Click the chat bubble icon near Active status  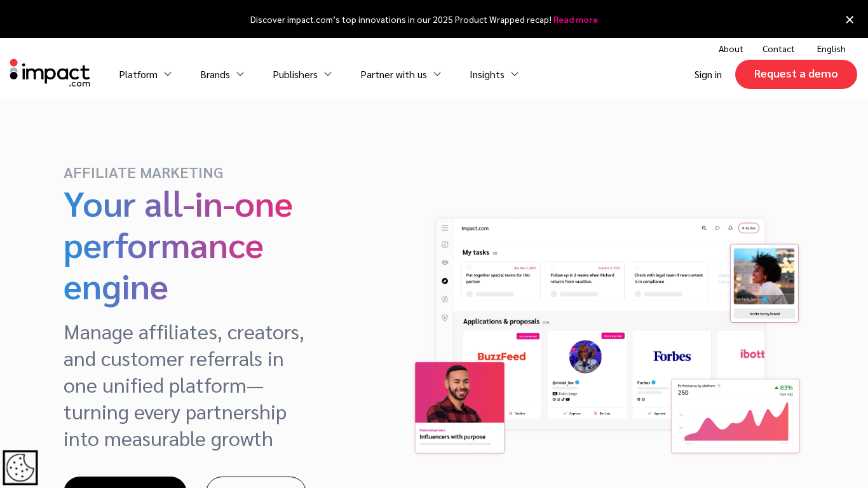(x=717, y=227)
